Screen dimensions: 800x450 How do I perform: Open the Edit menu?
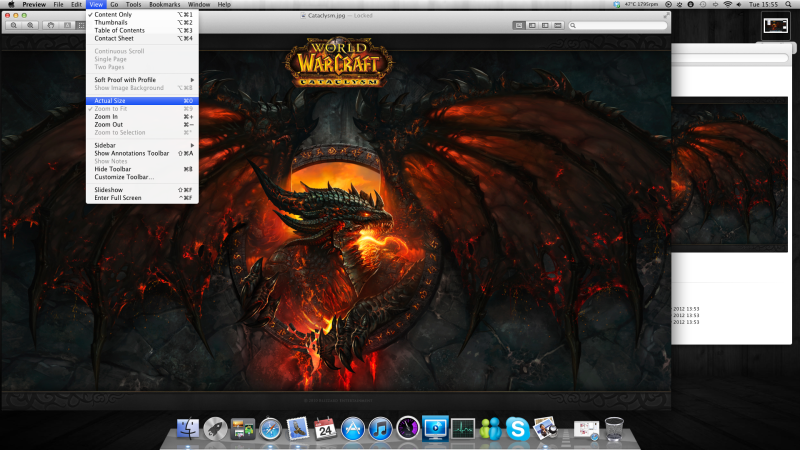(77, 4)
